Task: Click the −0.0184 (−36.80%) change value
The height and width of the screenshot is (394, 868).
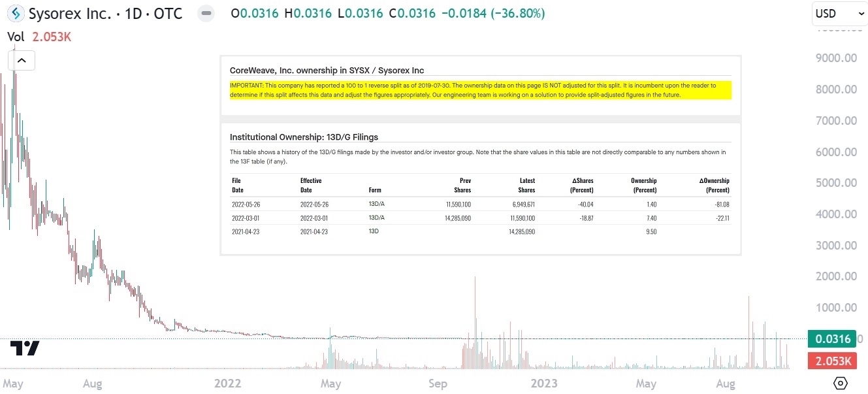Action: tap(493, 14)
